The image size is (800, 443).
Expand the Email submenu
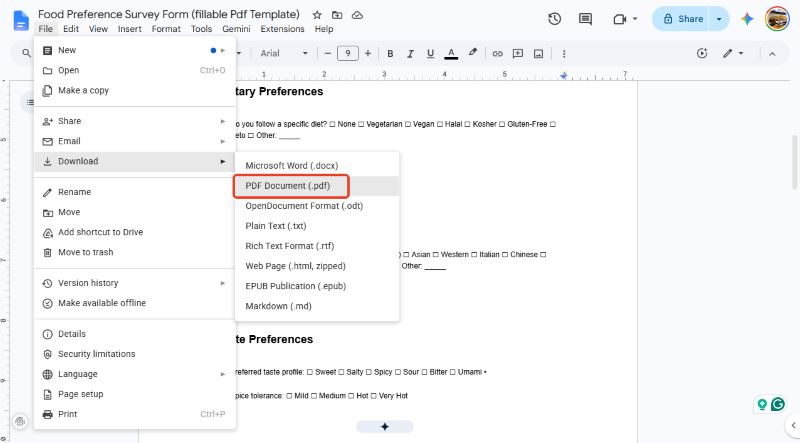click(135, 141)
